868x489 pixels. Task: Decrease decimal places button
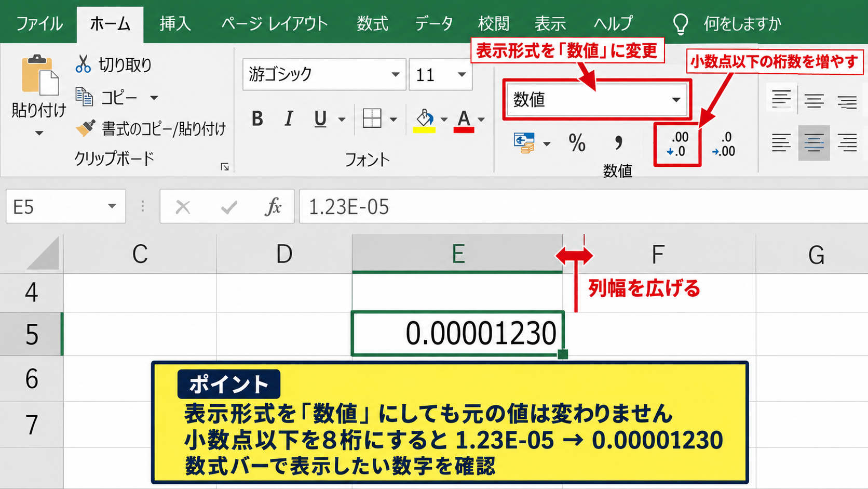(x=724, y=144)
